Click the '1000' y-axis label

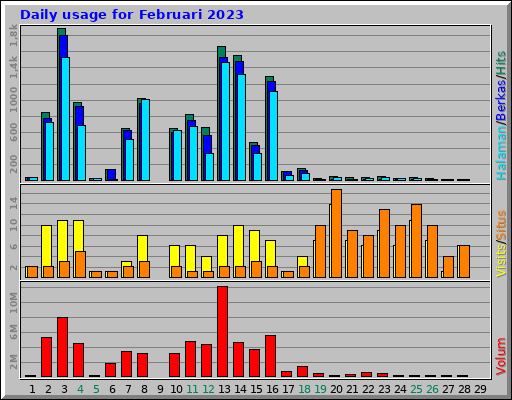click(x=13, y=100)
